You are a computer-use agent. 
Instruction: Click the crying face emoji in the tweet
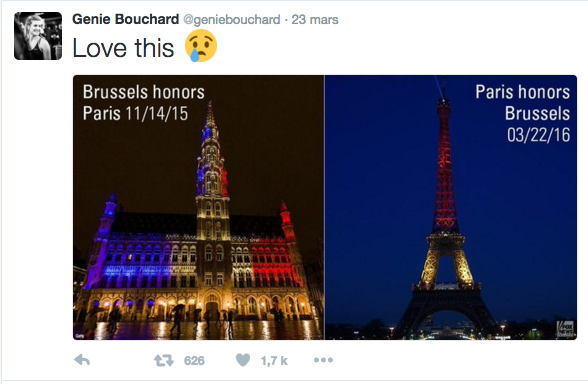[201, 46]
